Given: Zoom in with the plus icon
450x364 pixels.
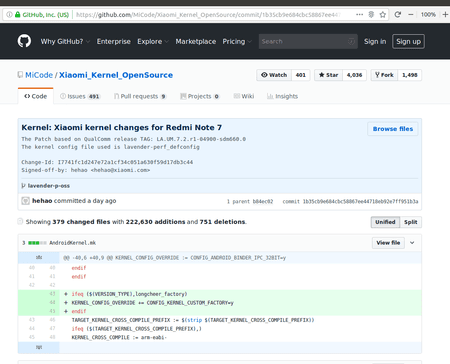Looking at the screenshot, I should [x=445, y=15].
